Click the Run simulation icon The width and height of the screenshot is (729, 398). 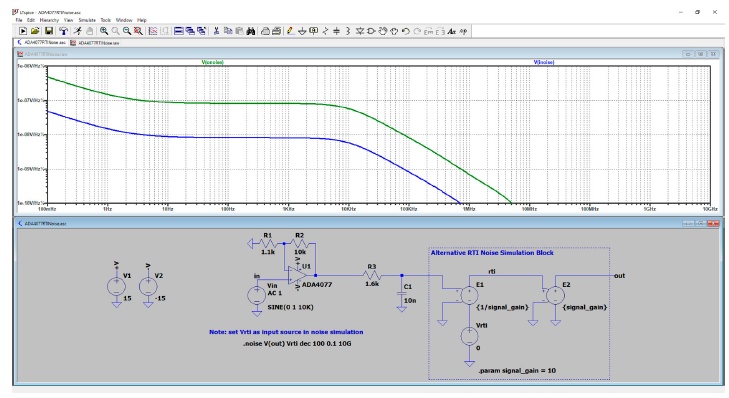pos(23,31)
